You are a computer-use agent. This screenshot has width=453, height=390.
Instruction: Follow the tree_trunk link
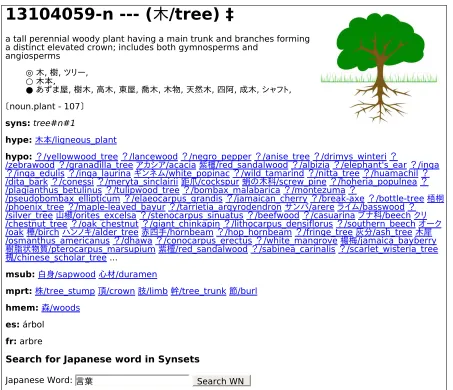point(198,291)
